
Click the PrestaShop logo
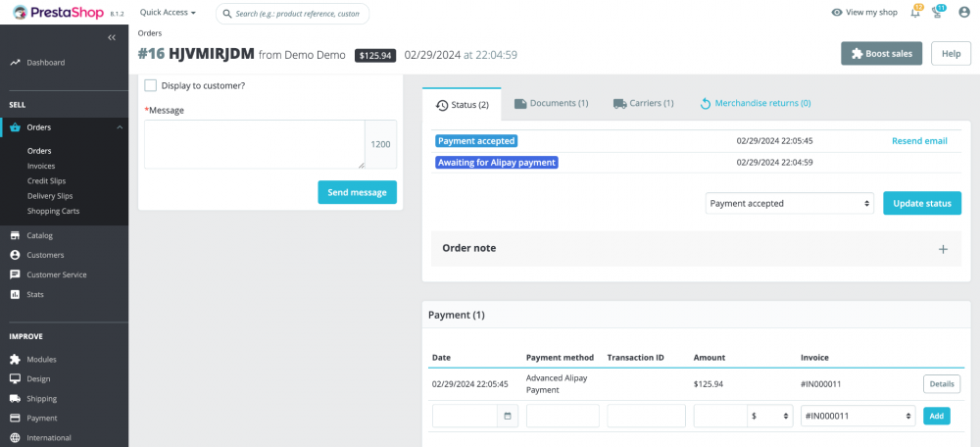[x=60, y=13]
